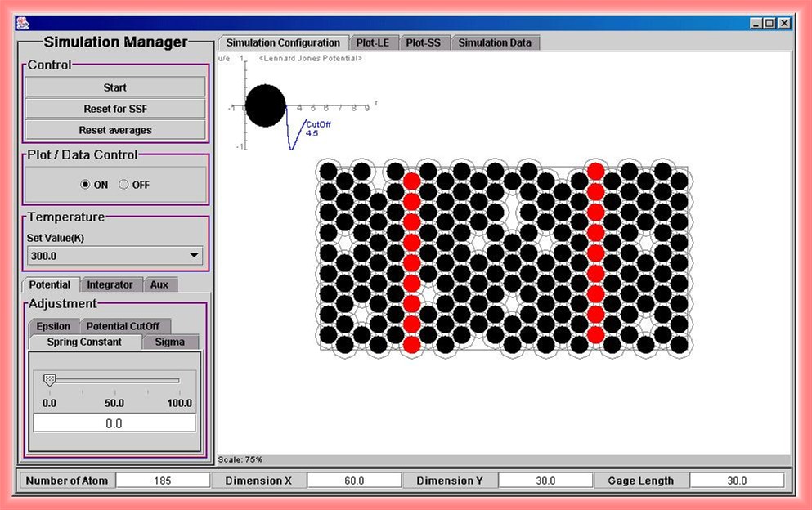
Task: Open the Plot-SS tab
Action: [424, 42]
